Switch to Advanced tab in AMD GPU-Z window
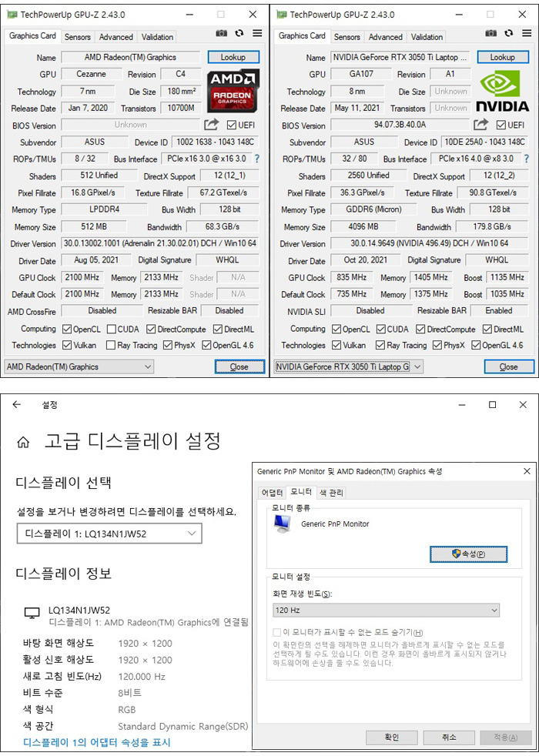The width and height of the screenshot is (539, 756). (115, 37)
